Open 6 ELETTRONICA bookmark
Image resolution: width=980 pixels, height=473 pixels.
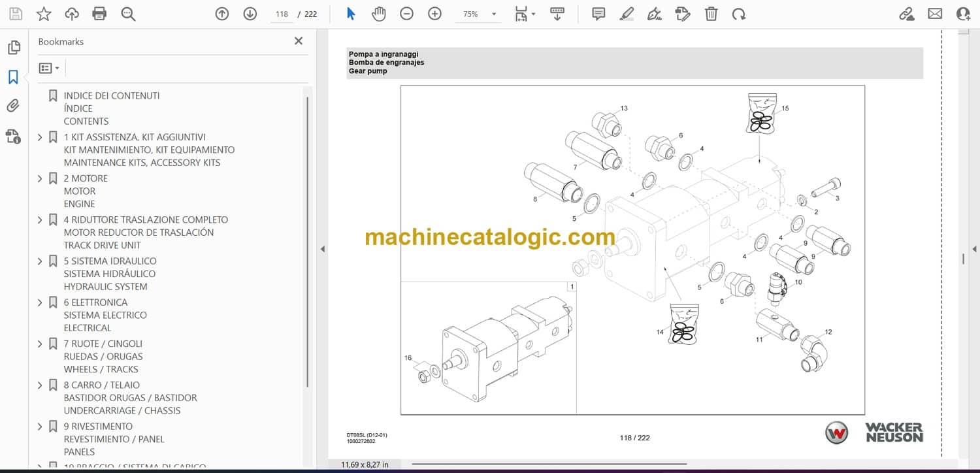[x=95, y=302]
